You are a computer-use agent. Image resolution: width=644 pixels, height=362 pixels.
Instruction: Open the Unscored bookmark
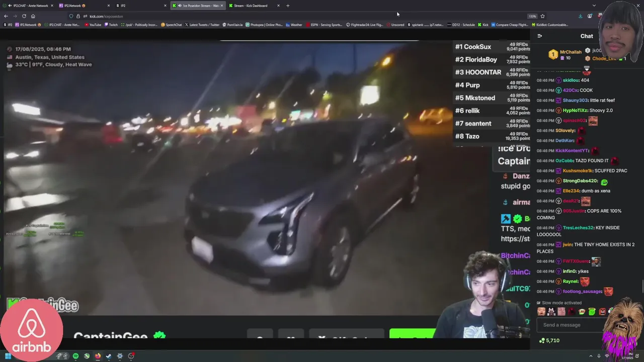[x=395, y=25]
